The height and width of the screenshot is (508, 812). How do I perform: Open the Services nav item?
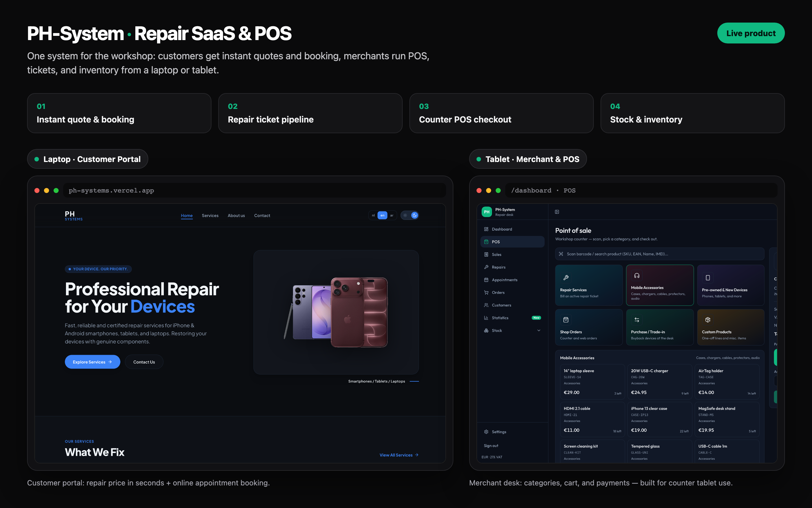click(x=210, y=216)
